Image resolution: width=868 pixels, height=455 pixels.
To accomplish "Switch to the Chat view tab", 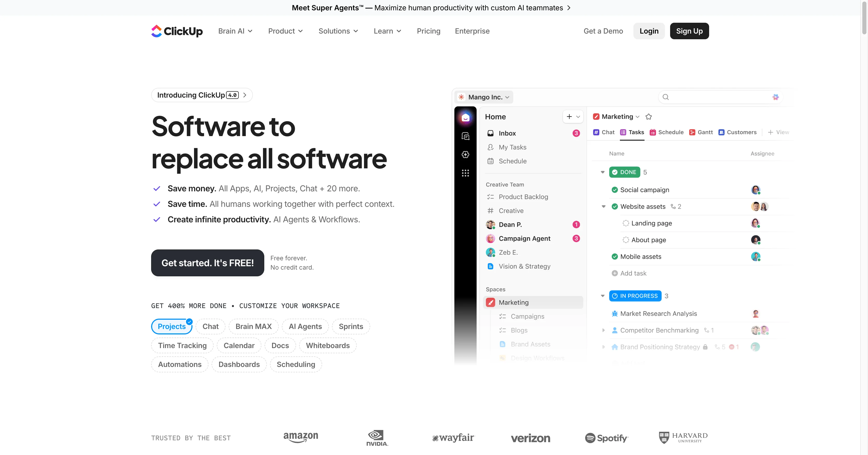I will coord(604,132).
